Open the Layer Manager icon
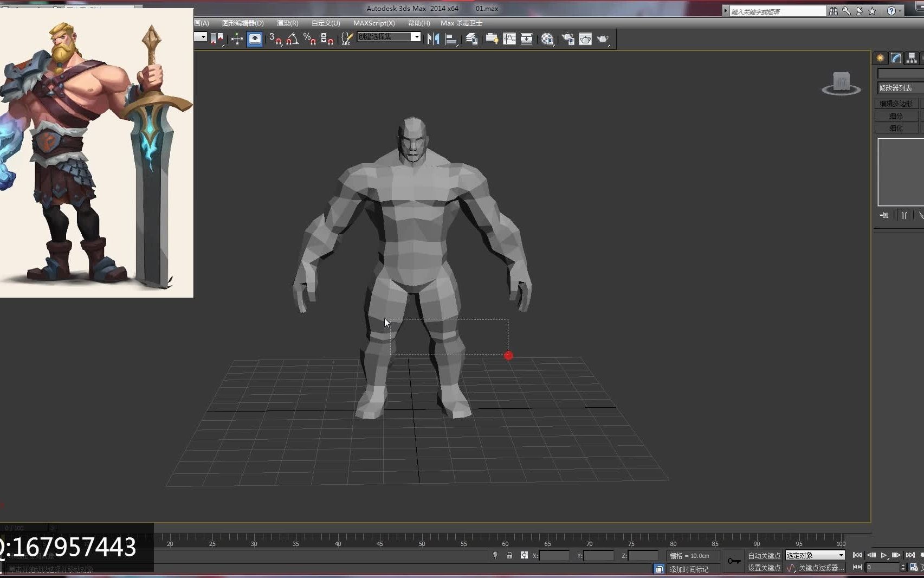 click(x=471, y=38)
